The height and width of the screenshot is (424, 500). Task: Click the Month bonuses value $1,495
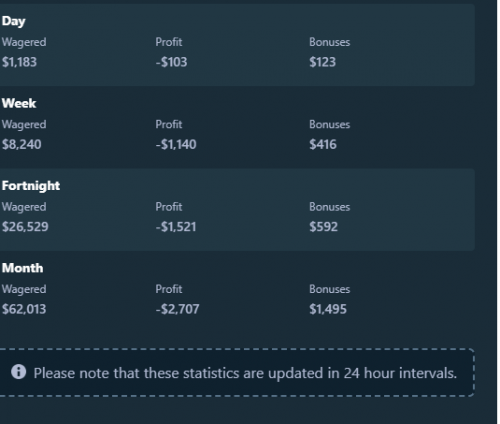(x=328, y=309)
